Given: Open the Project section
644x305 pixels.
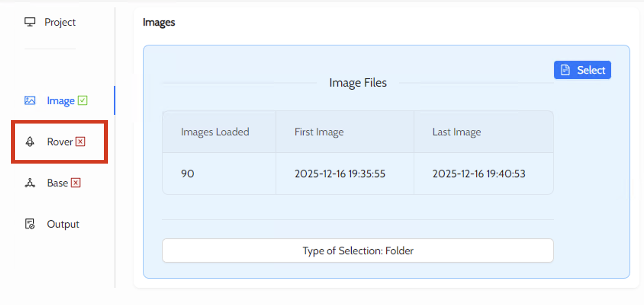Looking at the screenshot, I should (60, 22).
